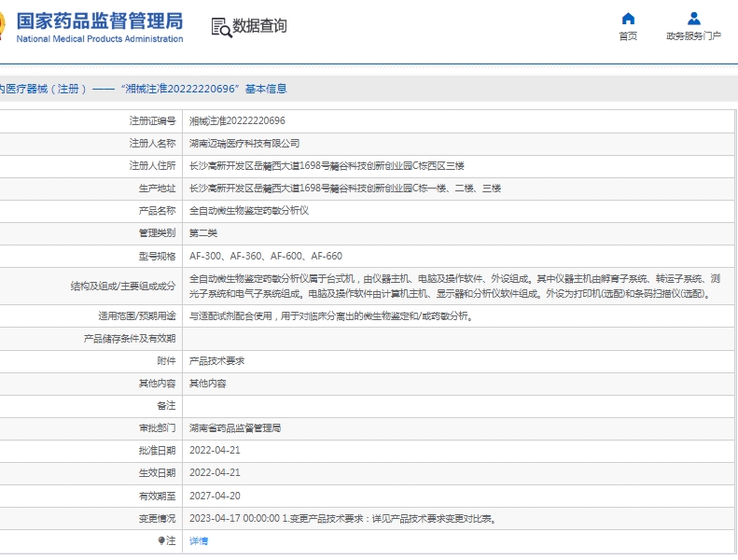Screen dimensions: 738x560
Task: Click the 结构及组成 description text
Action: point(454,286)
